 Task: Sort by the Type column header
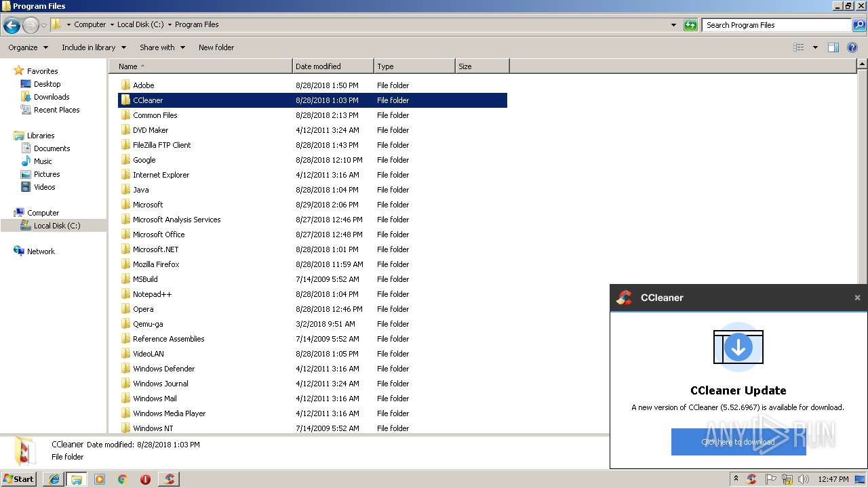[414, 66]
